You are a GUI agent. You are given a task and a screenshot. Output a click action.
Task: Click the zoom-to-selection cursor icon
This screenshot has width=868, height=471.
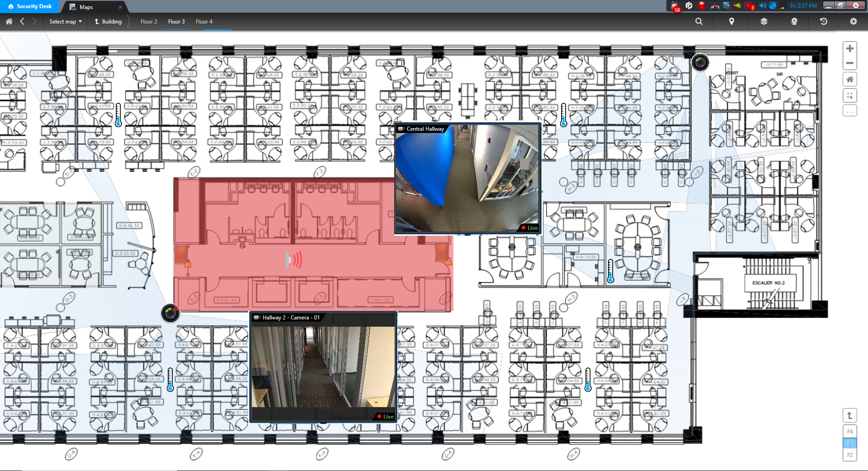point(850,95)
